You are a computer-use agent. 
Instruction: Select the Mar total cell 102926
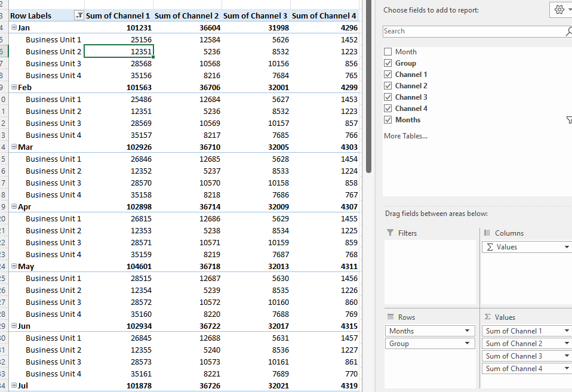[119, 147]
